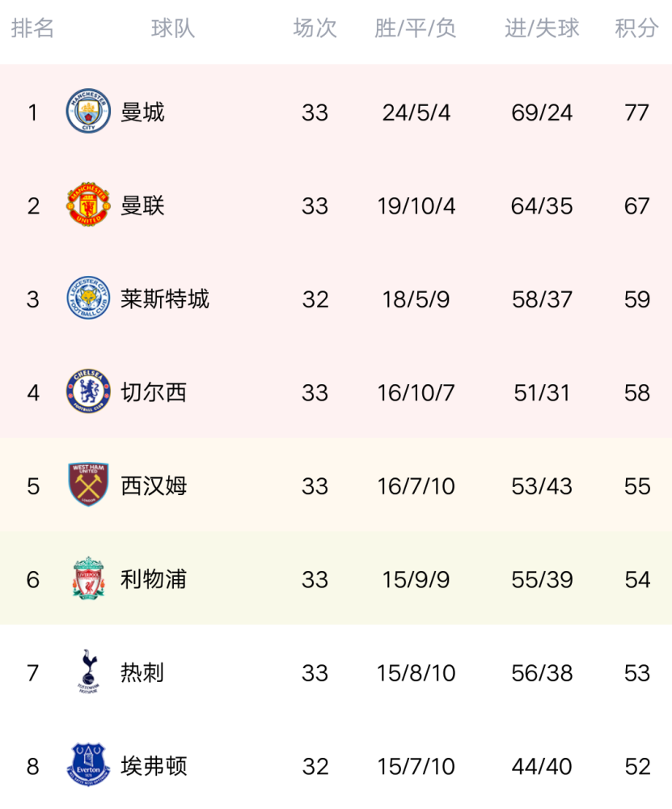Click the 场次 column header
Screen dimensions: 672x809
[x=315, y=28]
